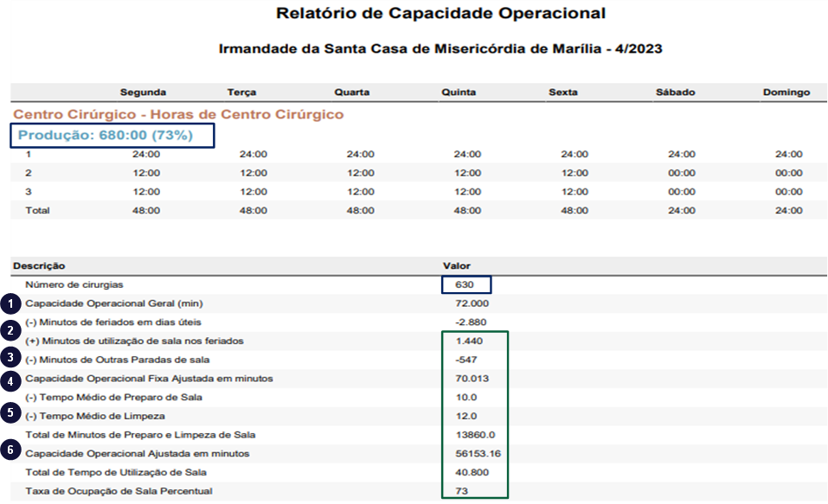The height and width of the screenshot is (504, 828).
Task: Select the "Número de cirurgias" label
Action: (74, 285)
